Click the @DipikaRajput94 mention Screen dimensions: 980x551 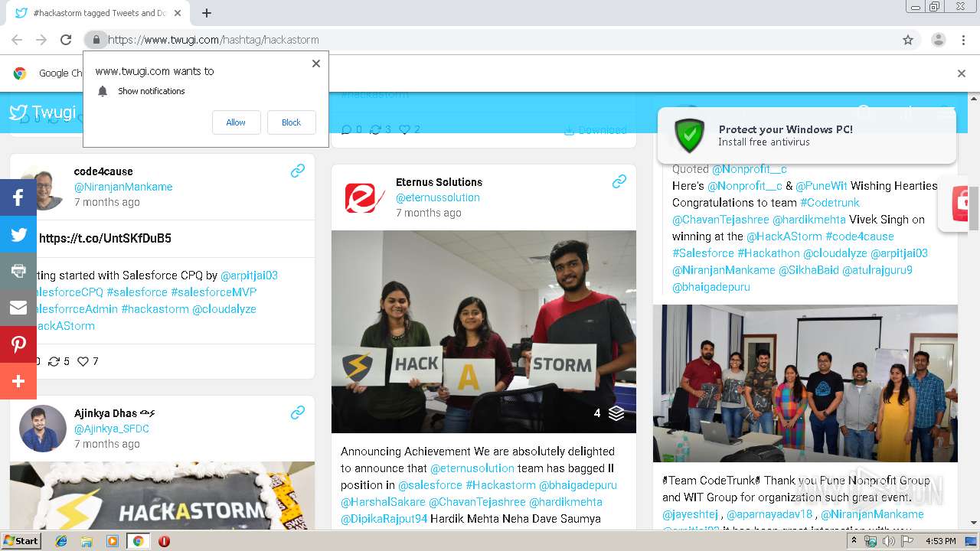pos(384,519)
